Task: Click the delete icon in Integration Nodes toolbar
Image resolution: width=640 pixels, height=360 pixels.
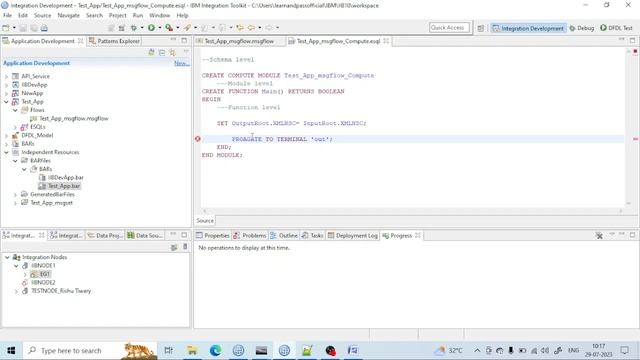Action: tap(185, 247)
